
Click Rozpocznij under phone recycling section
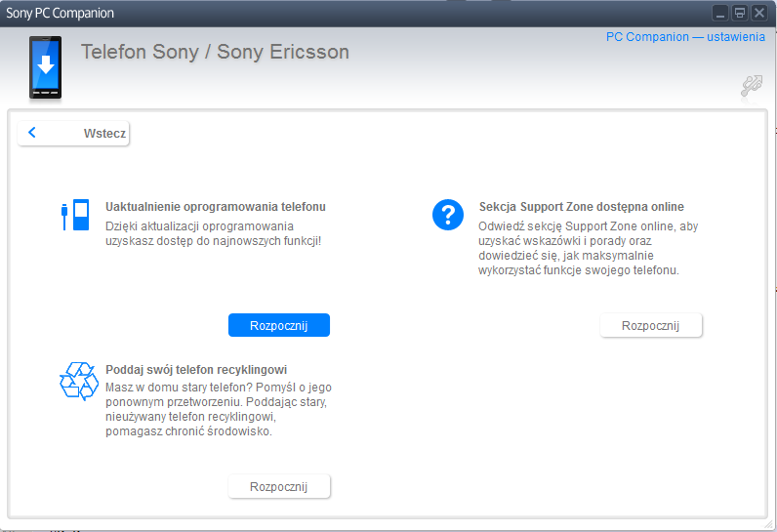[x=279, y=486]
